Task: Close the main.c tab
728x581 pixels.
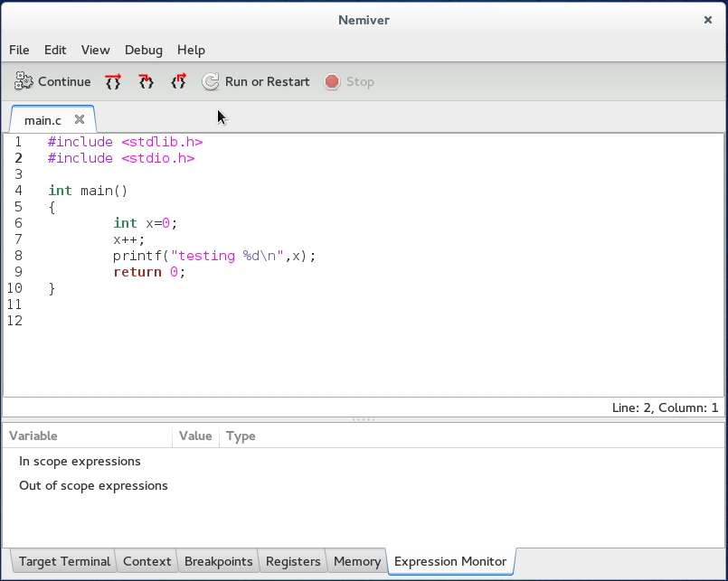Action: 80,119
